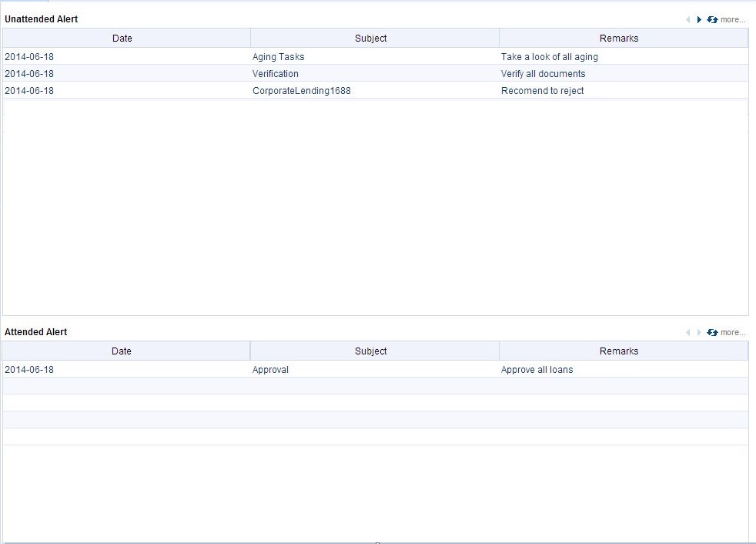Sort Unattended Alert by Date column
Screen dimensions: 756x544
click(126, 38)
